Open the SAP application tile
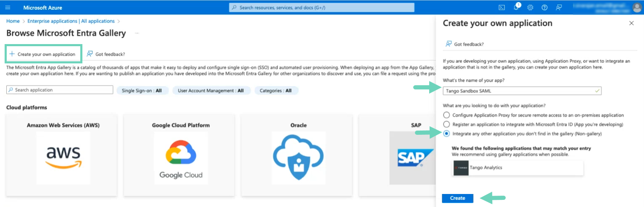644x207 pixels. (x=397, y=155)
